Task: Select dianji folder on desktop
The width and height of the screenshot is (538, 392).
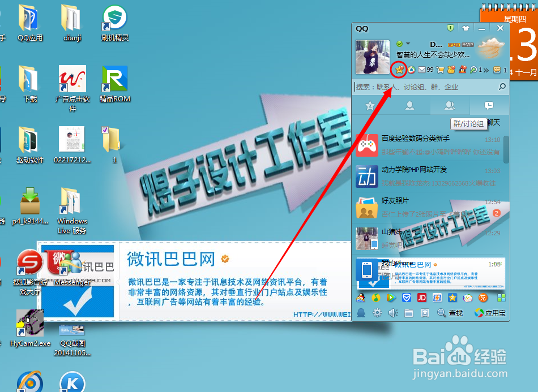Action: pos(72,23)
